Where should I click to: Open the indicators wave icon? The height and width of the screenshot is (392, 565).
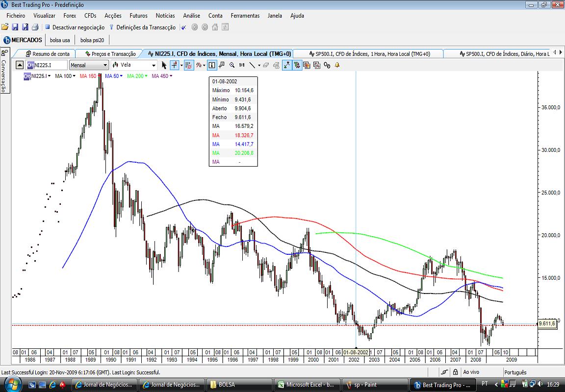(199, 65)
